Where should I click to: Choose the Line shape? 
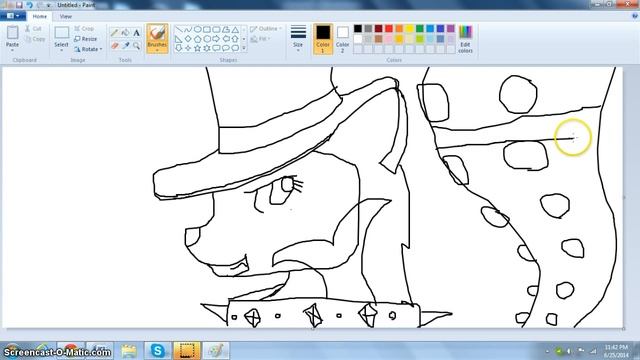(179, 29)
